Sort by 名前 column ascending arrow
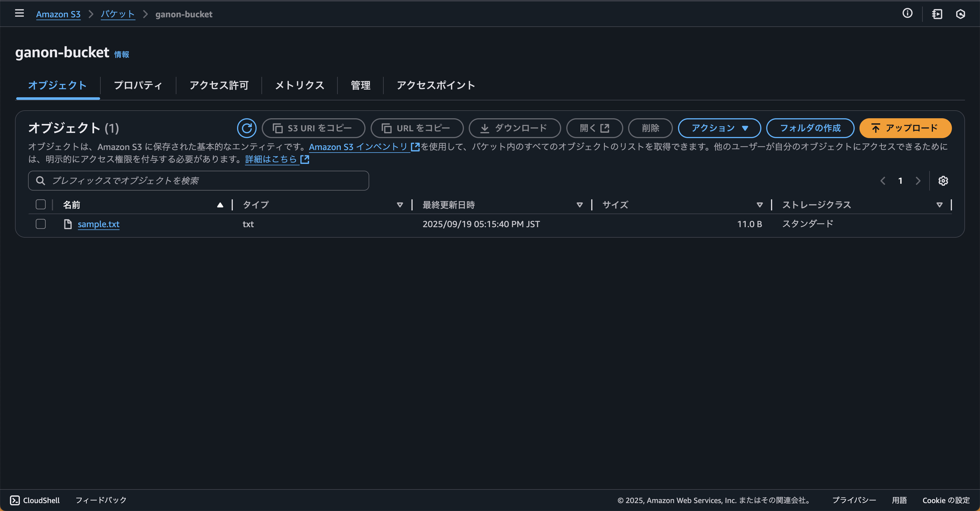The image size is (980, 511). [x=220, y=205]
